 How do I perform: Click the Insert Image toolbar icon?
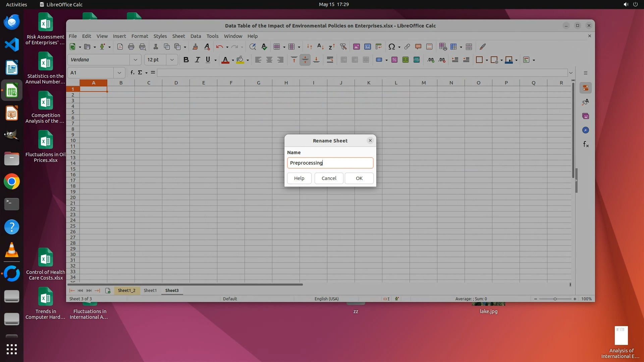(x=356, y=47)
